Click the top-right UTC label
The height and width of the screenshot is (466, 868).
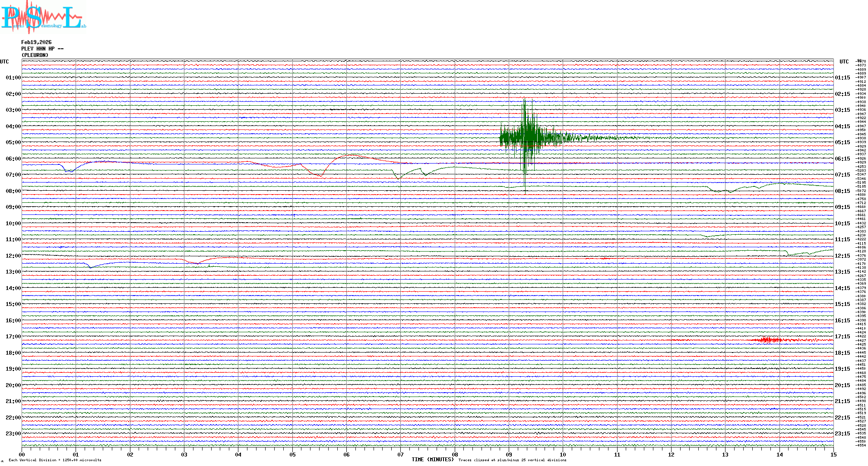[844, 62]
